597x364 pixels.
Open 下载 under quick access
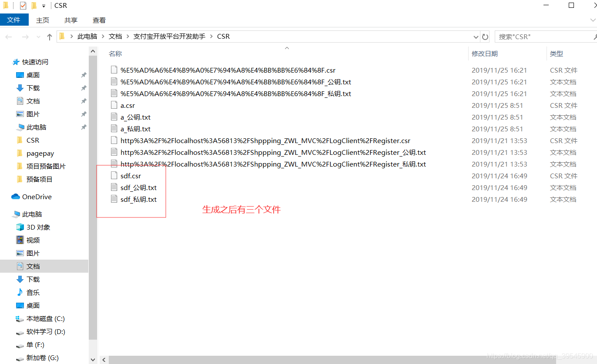pyautogui.click(x=33, y=88)
